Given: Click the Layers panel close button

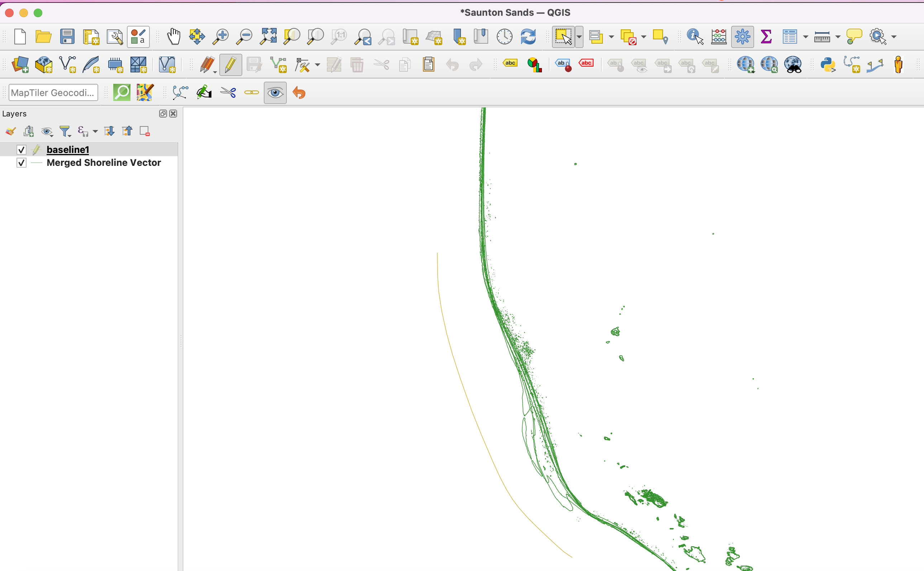Looking at the screenshot, I should (x=173, y=114).
